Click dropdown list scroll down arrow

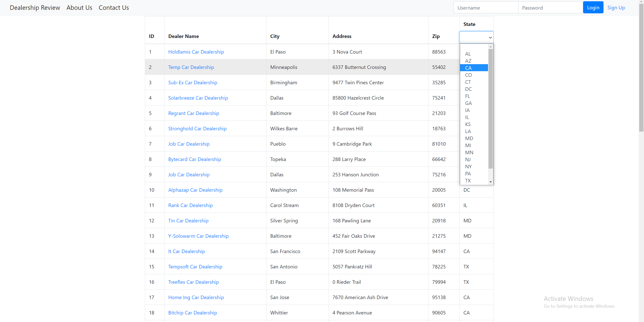coord(491,182)
